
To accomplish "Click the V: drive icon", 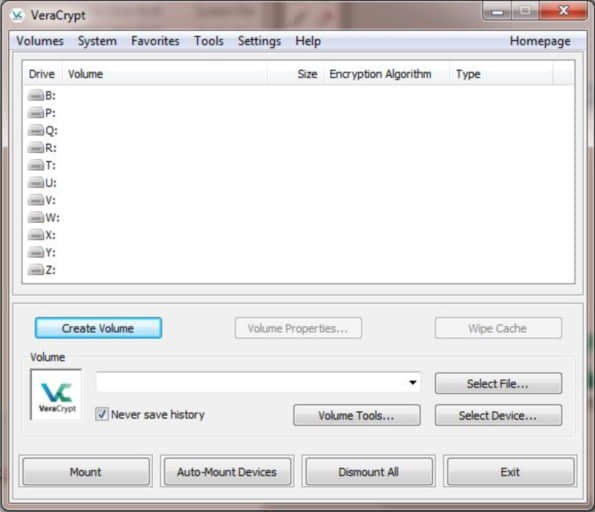I will (x=36, y=200).
